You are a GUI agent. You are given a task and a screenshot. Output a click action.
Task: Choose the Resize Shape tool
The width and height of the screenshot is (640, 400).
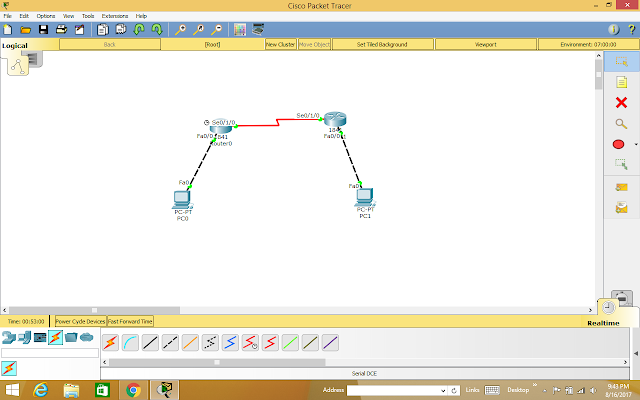pyautogui.click(x=621, y=164)
